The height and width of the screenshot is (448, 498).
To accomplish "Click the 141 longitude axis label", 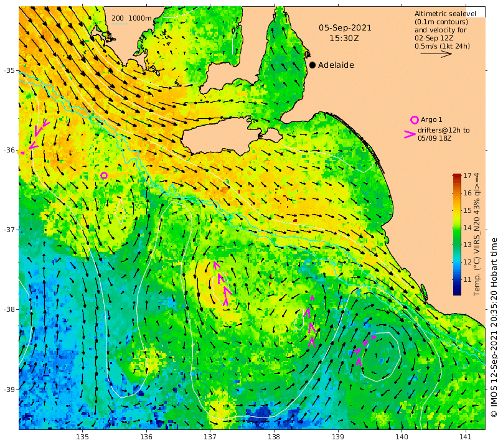I will 466,437.
